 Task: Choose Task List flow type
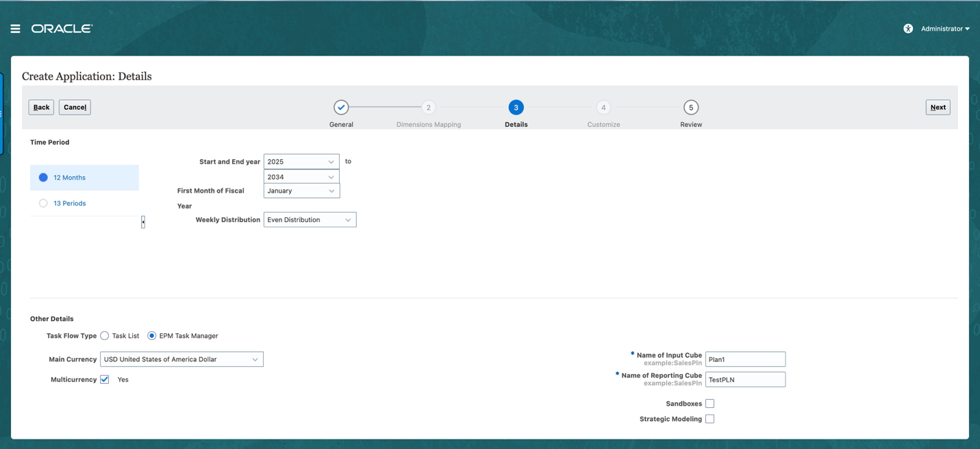coord(105,336)
